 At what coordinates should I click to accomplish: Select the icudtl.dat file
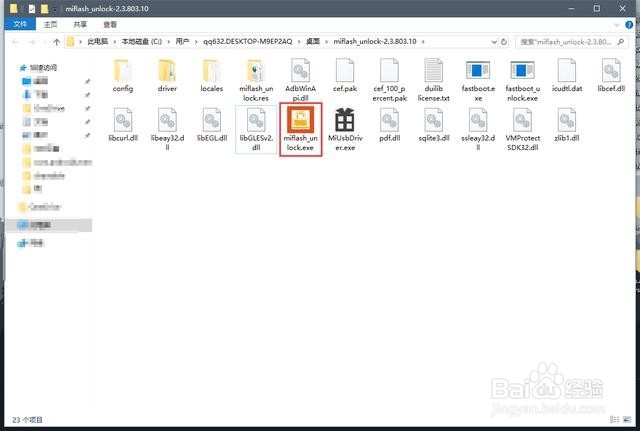coord(567,76)
